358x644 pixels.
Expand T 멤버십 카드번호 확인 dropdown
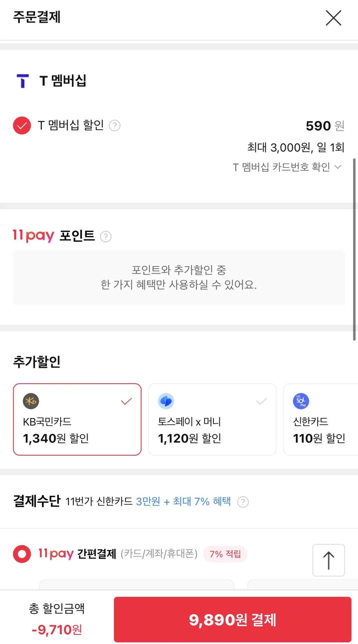287,167
